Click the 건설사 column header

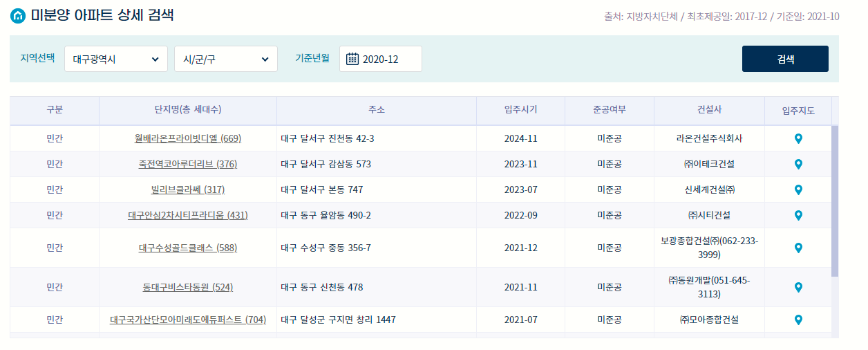[710, 110]
